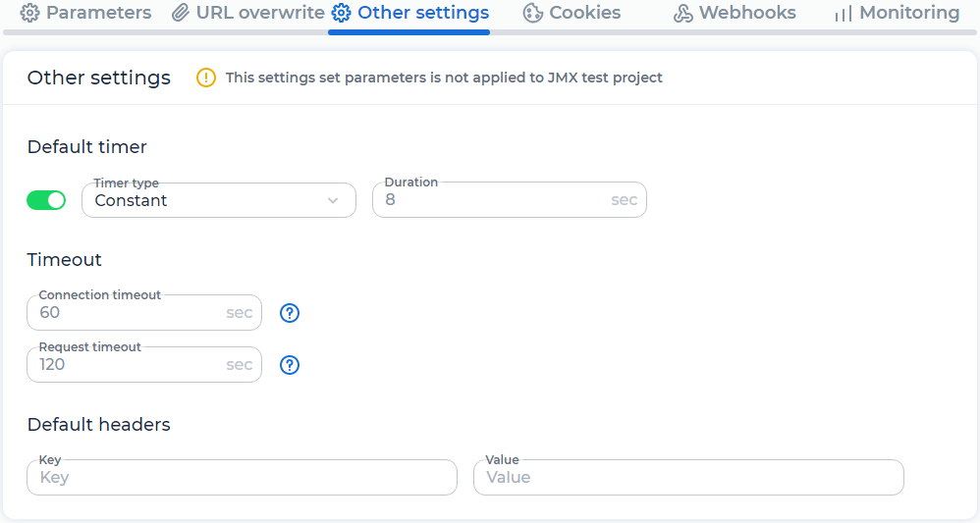Go to the Monitoring tab

pyautogui.click(x=898, y=13)
